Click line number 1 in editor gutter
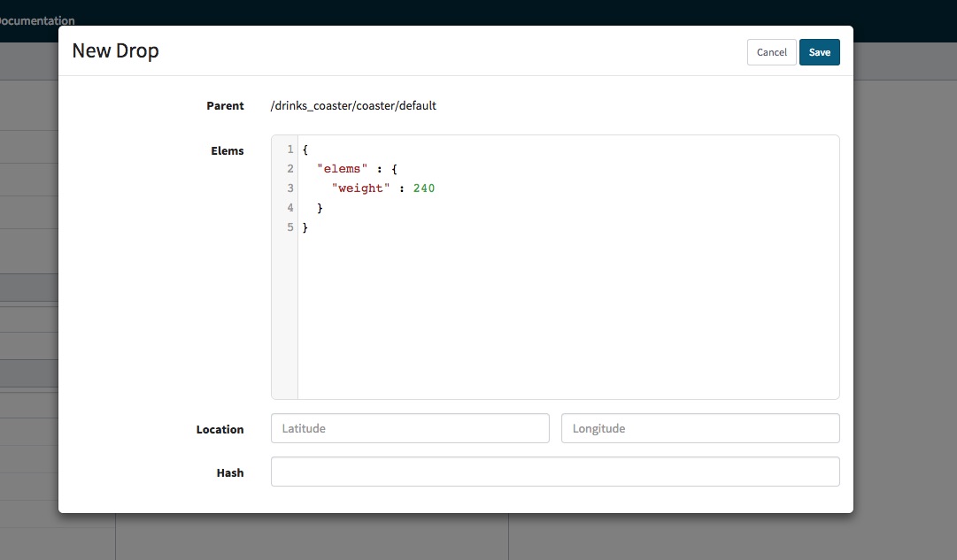Screen dimensions: 957x560 pos(289,150)
